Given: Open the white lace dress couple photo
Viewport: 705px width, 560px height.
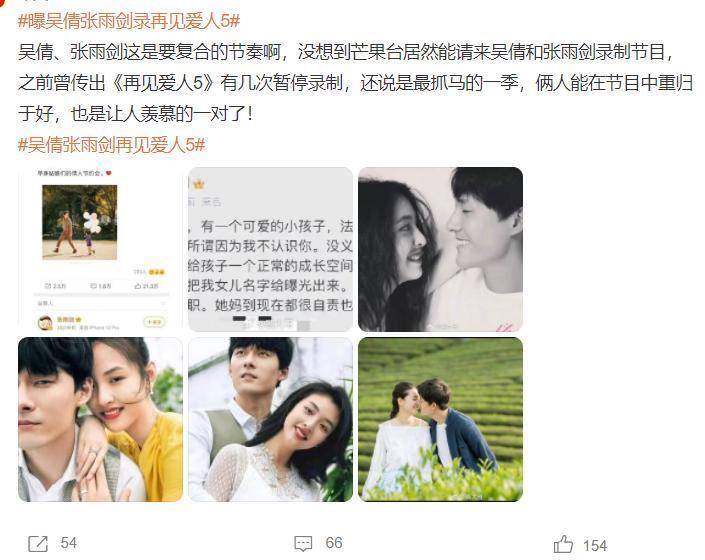Looking at the screenshot, I should click(x=270, y=419).
